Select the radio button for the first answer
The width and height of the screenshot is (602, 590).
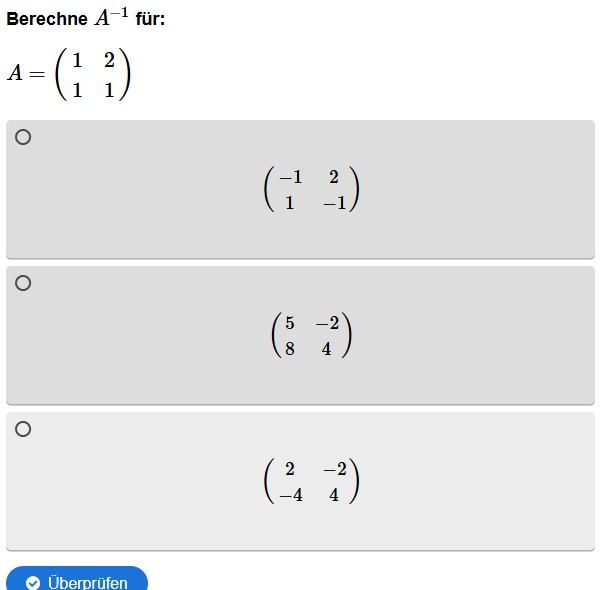[x=23, y=137]
